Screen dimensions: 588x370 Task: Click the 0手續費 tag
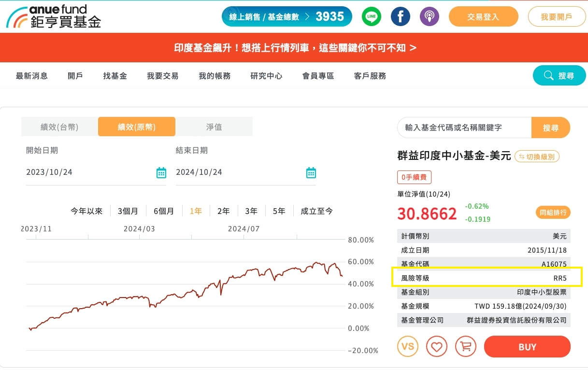(x=414, y=177)
